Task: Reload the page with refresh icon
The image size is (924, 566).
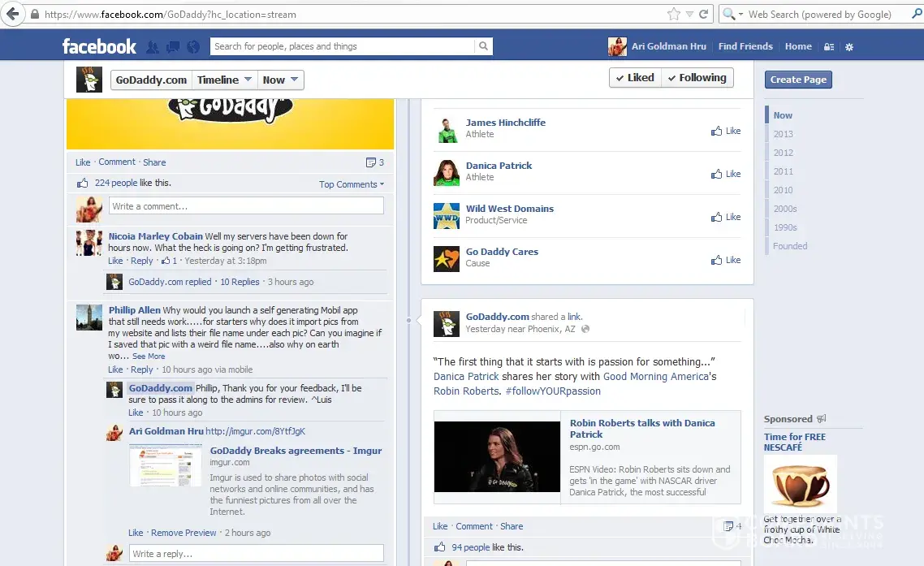Action: coord(704,14)
